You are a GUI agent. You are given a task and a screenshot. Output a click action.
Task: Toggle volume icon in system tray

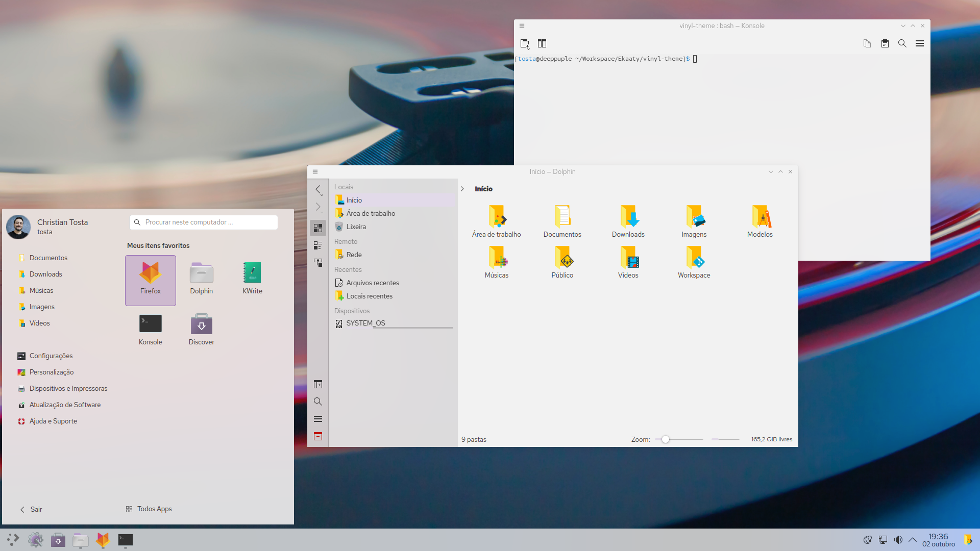[x=898, y=540]
